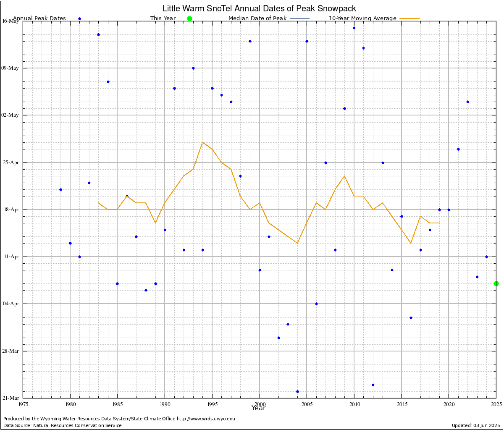Click the '2020' x-axis tick label
The width and height of the screenshot is (504, 430).
(449, 404)
